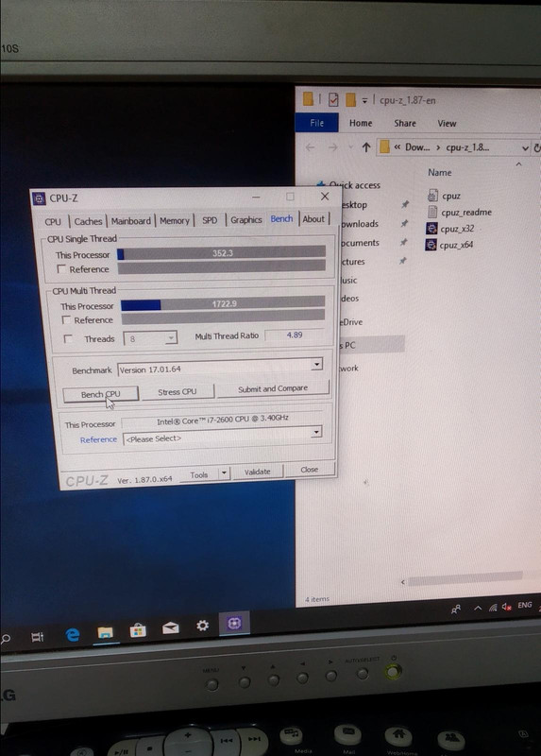Open the Home ribbon tab in Explorer
Image resolution: width=541 pixels, height=756 pixels.
point(361,124)
